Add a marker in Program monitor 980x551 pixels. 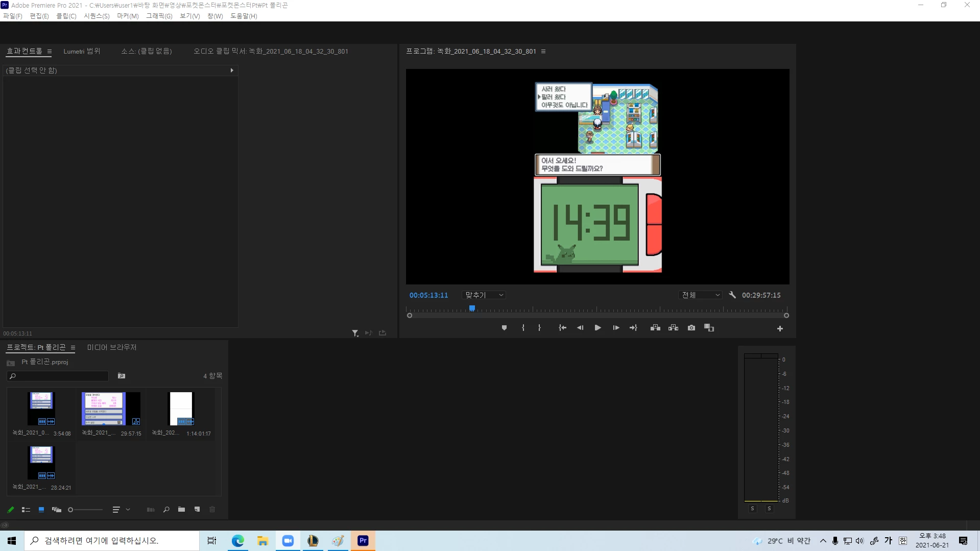pos(504,328)
